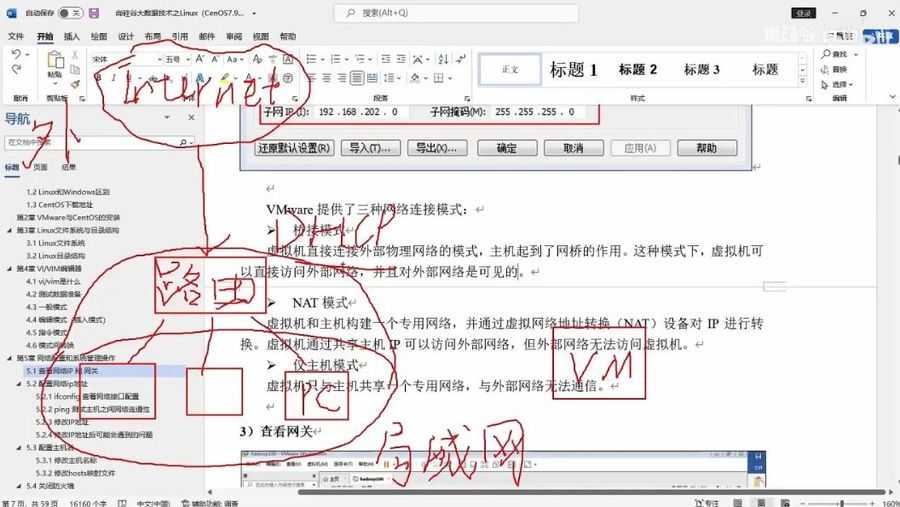Click the 帮助 button
Image resolution: width=900 pixels, height=507 pixels.
[707, 148]
